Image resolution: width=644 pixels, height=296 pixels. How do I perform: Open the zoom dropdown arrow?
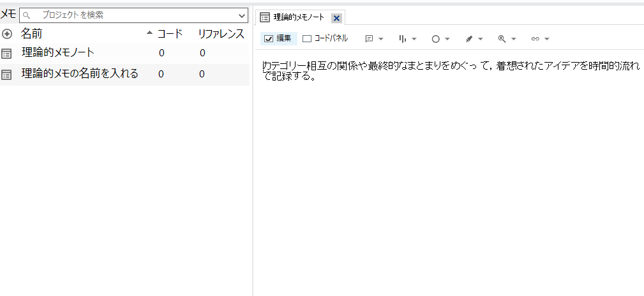click(513, 39)
